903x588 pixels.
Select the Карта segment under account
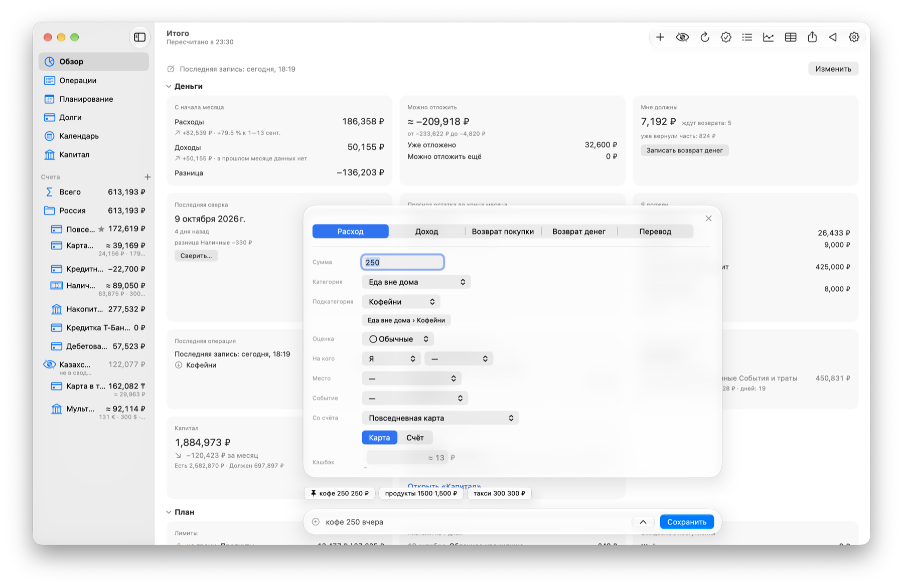coord(379,438)
